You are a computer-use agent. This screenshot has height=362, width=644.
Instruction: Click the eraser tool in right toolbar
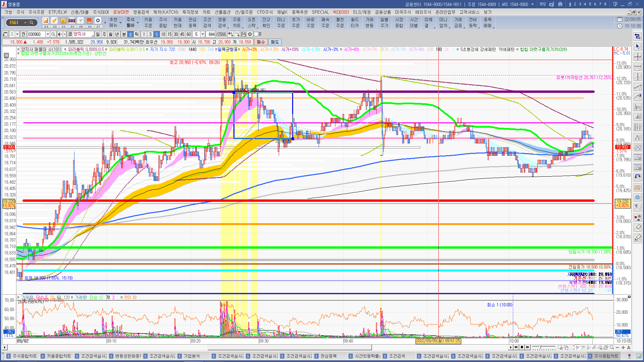tap(638, 227)
